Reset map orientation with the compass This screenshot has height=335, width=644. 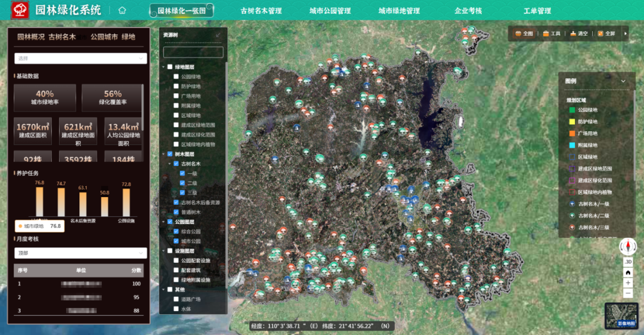click(x=627, y=247)
